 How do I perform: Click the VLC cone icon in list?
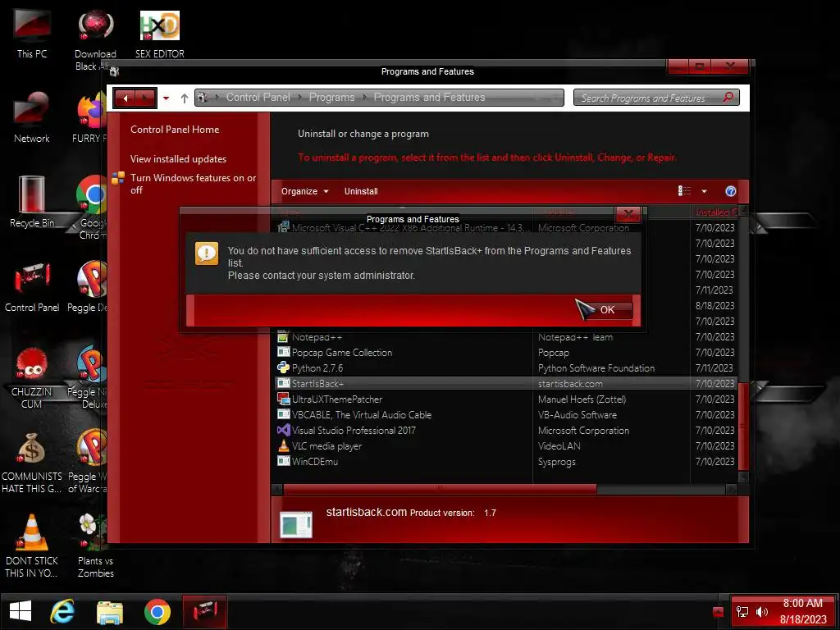(283, 445)
